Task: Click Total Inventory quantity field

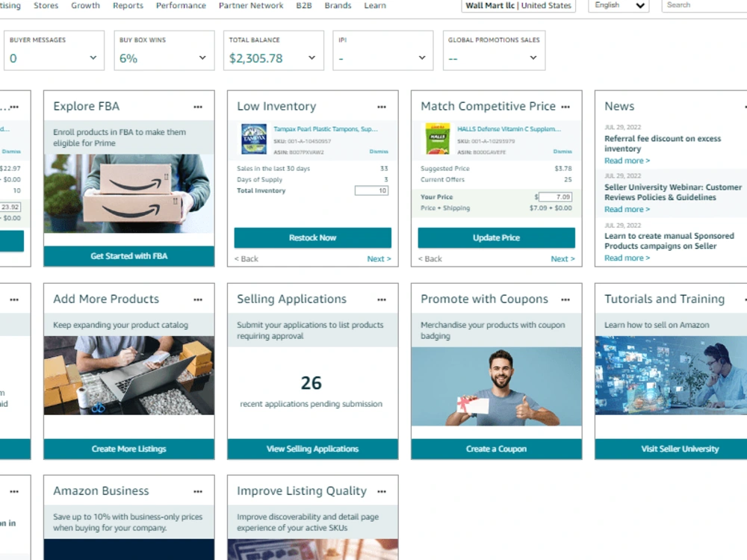Action: (x=371, y=190)
